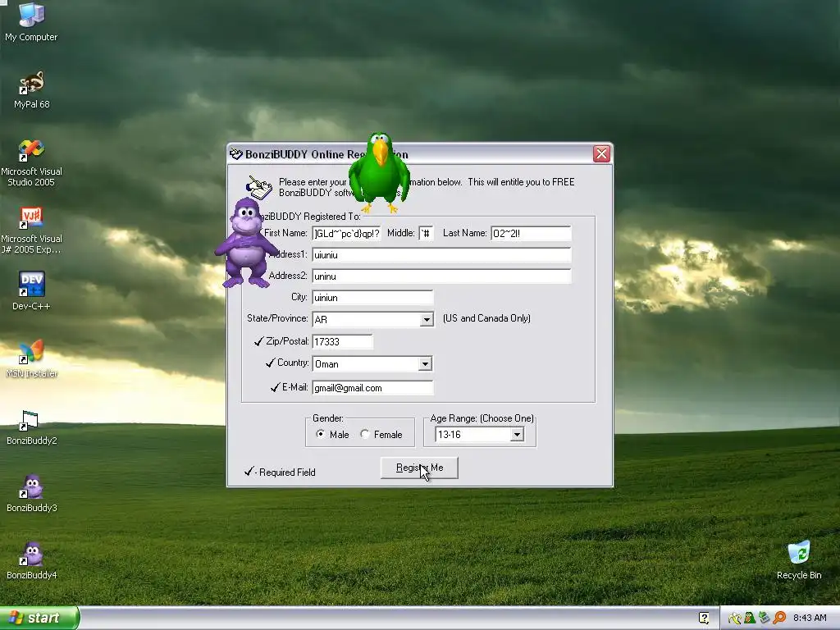
Task: Click into the Middle initial field
Action: (x=426, y=233)
